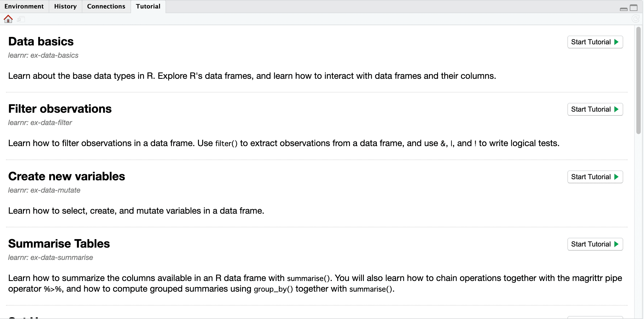Start the Summarise Tables tutorial
The image size is (644, 319).
(x=595, y=244)
